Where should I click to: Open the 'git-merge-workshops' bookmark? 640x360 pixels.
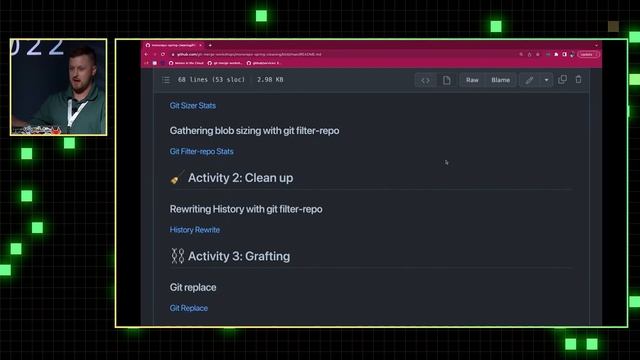224,63
